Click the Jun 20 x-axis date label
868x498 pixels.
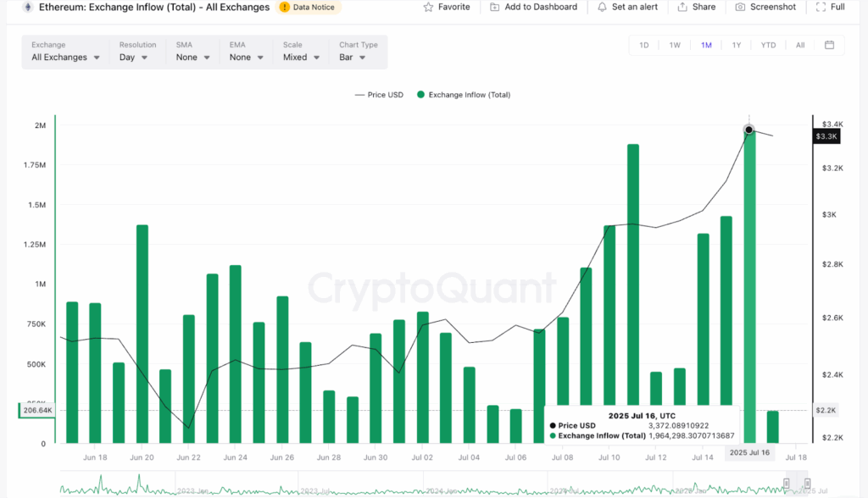click(x=142, y=457)
